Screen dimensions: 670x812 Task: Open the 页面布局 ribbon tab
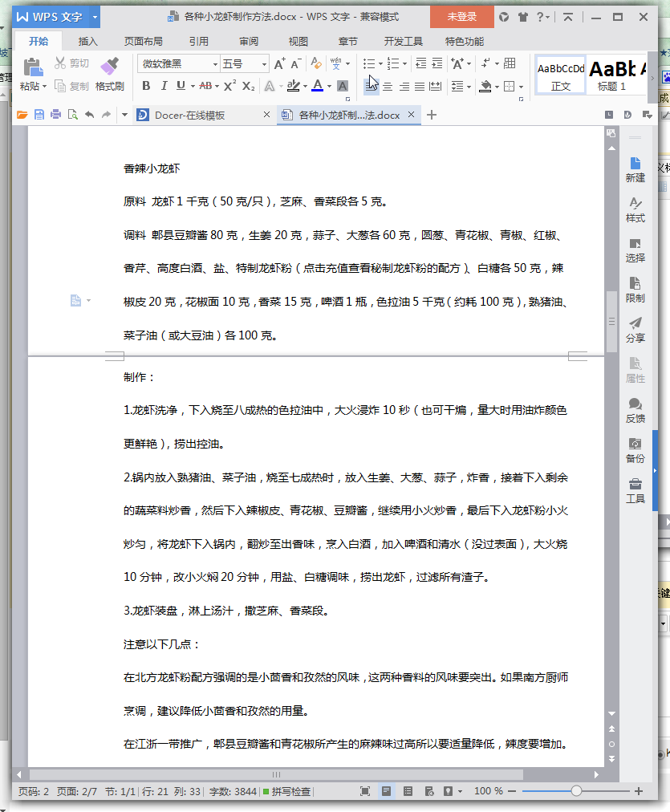click(144, 42)
